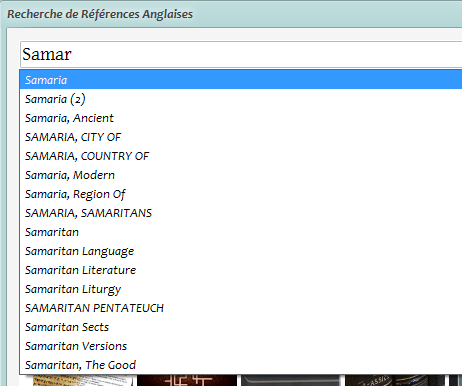Select SAMARITAN PENTATEUCH suggestion
The width and height of the screenshot is (462, 386).
point(241,308)
